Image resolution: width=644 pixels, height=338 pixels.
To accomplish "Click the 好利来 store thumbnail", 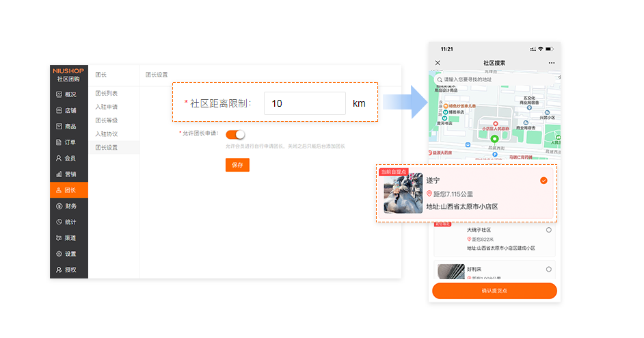I will (451, 272).
